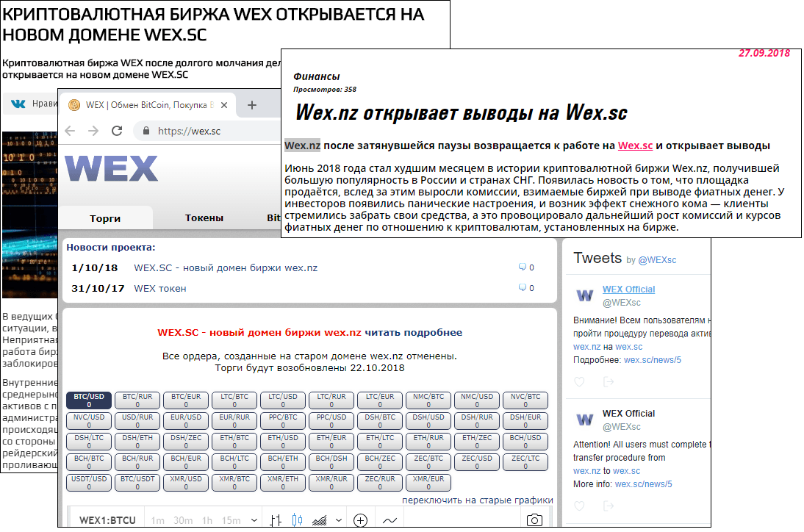This screenshot has width=804, height=532.
Task: Click the article date 27.09.2018
Action: click(x=764, y=54)
